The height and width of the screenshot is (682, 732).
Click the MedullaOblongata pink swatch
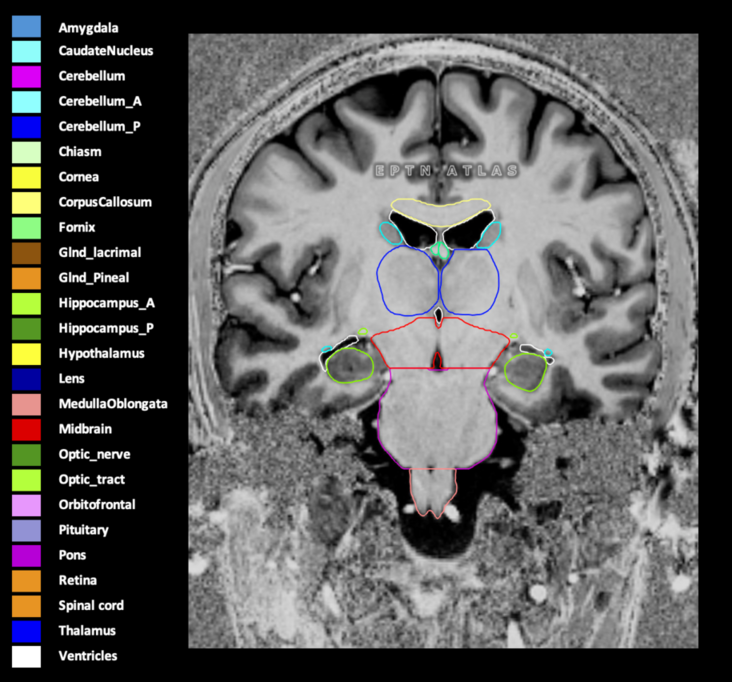(x=26, y=404)
